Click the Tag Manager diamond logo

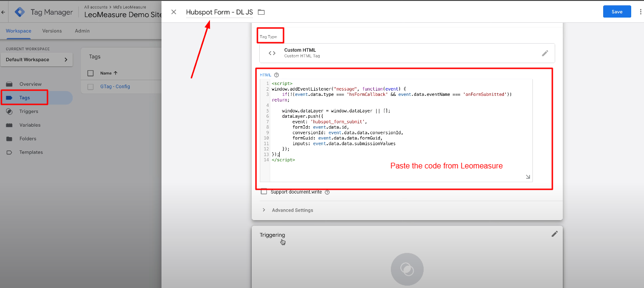pos(20,11)
